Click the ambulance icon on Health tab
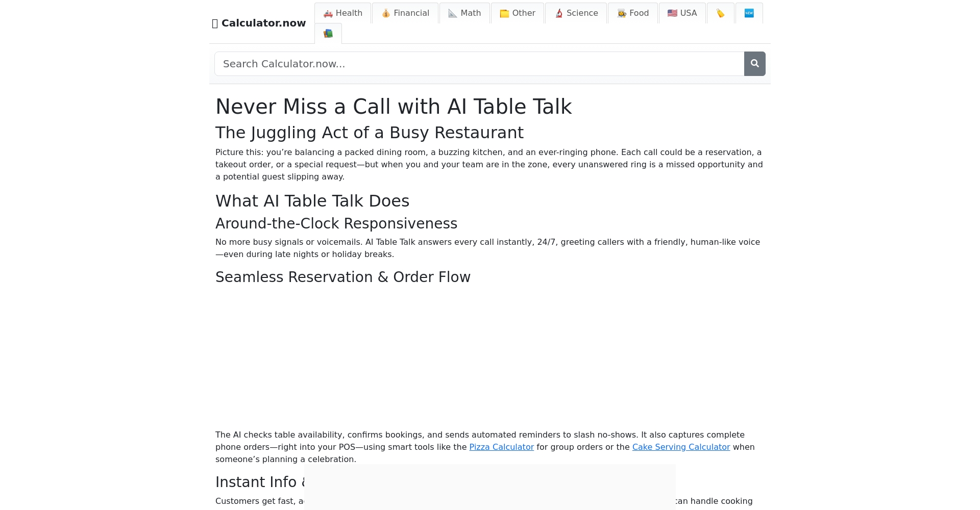Viewport: 980px width, 510px height. click(x=328, y=13)
